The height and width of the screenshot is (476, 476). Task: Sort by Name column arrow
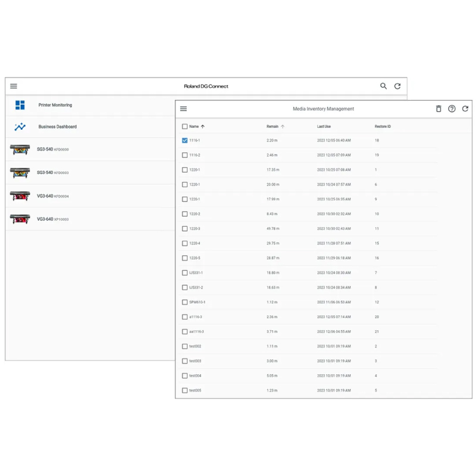click(203, 126)
